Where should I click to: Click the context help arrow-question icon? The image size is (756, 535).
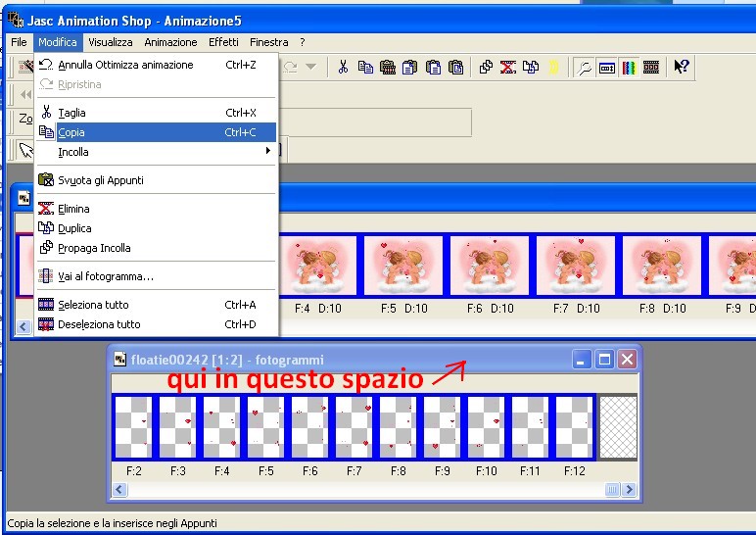point(682,67)
